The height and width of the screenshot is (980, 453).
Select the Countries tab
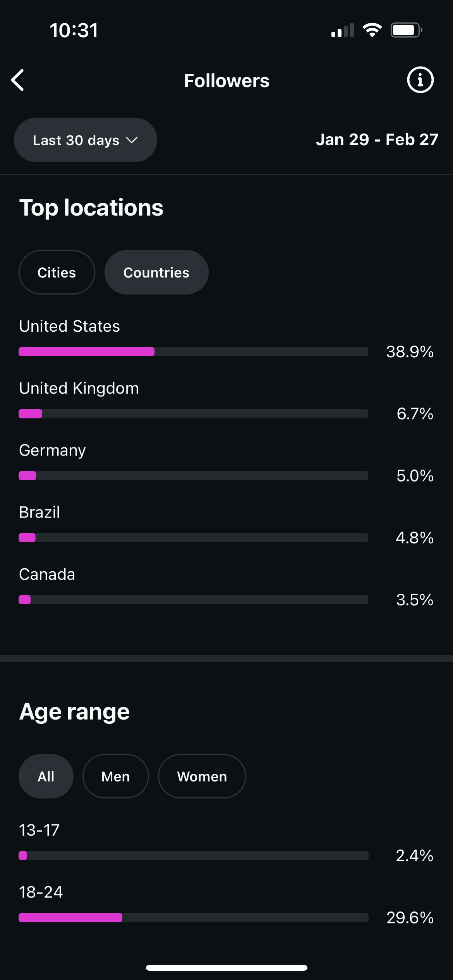pos(156,272)
